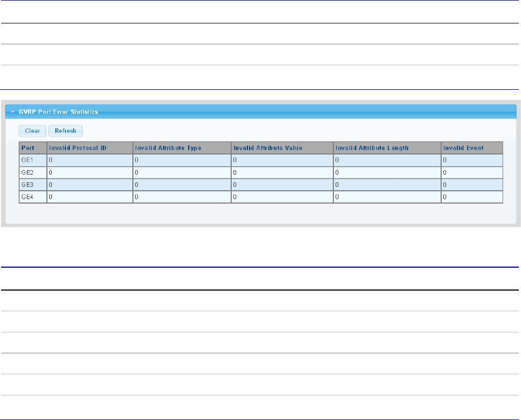Select the GE2 port cell
The width and height of the screenshot is (521, 420).
click(33, 172)
